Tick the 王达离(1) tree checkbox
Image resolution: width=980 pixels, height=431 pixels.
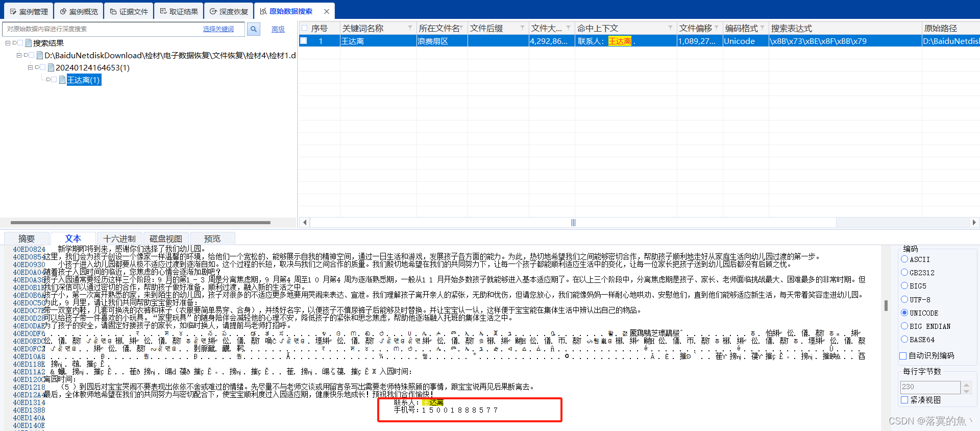pos(55,80)
